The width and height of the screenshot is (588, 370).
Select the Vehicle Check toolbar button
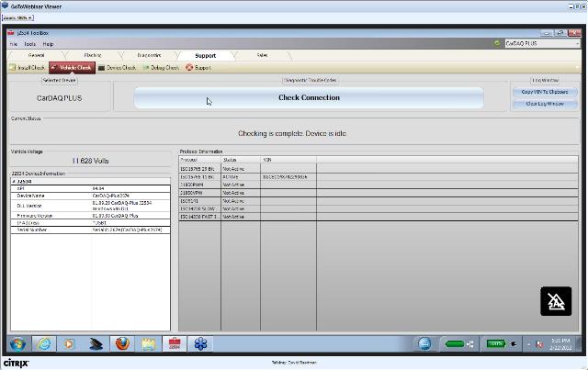click(72, 67)
